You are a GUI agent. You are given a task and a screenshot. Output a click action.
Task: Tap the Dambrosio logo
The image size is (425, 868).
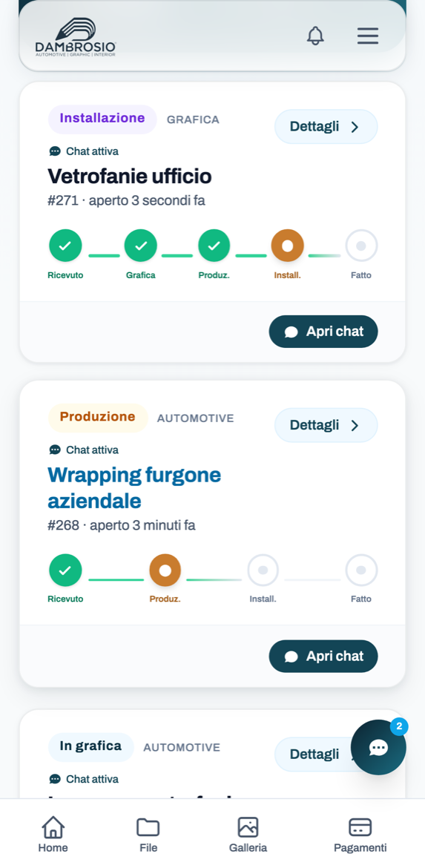pos(75,37)
